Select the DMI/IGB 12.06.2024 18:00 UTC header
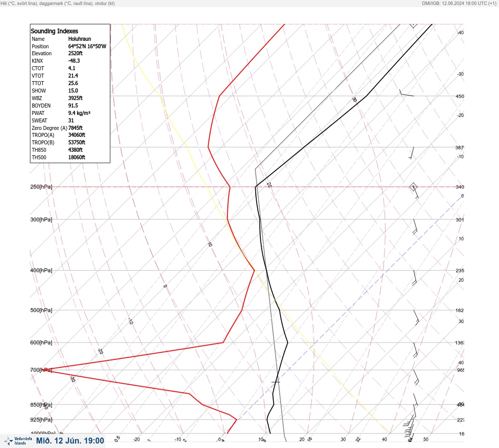 pos(459,3)
